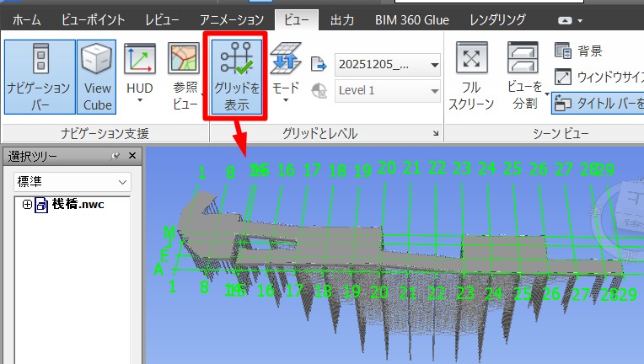Toggle the グリッドを表示 (Show Grid) button

click(237, 76)
